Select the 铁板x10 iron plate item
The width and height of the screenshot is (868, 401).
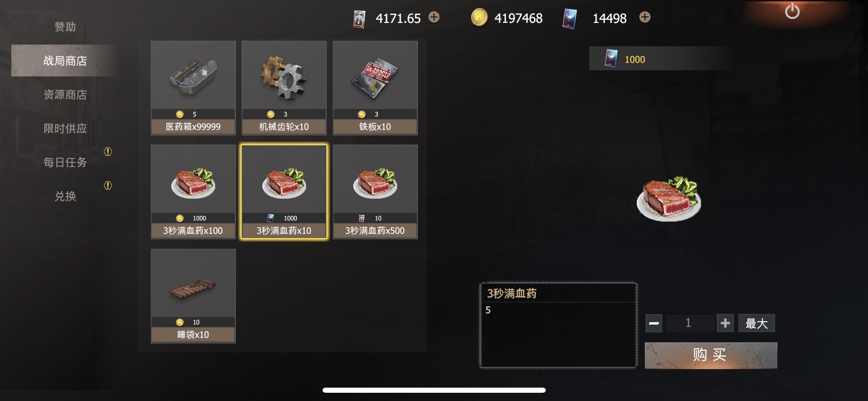coord(375,88)
